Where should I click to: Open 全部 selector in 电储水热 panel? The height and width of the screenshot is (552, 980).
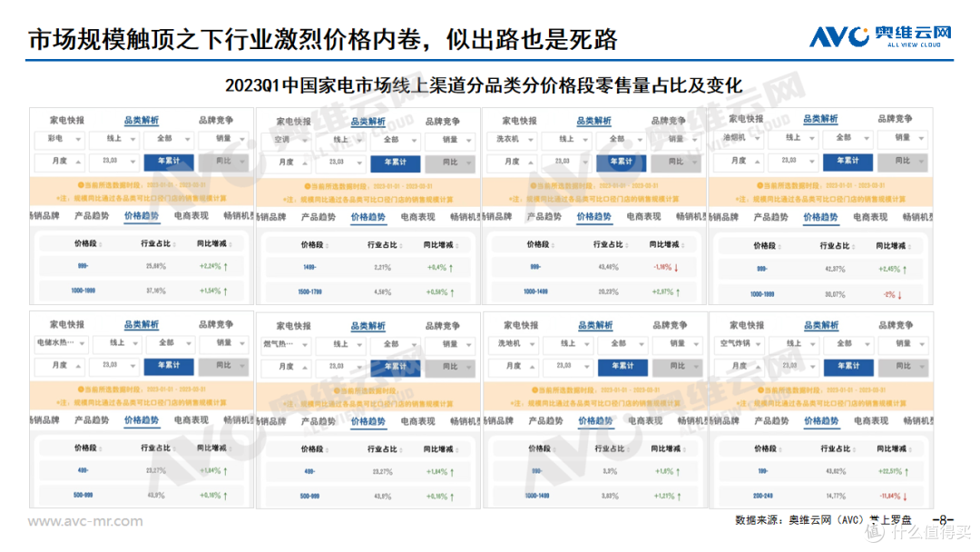pos(169,343)
